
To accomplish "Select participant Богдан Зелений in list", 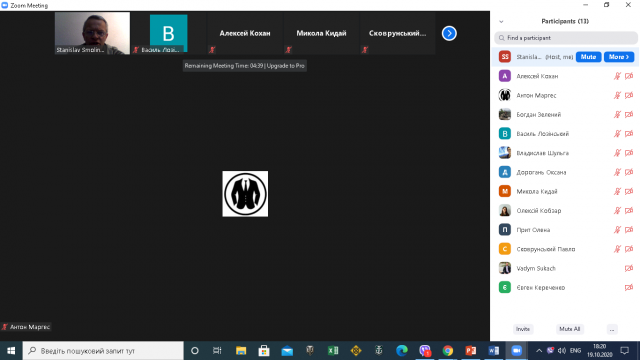I will click(565, 114).
